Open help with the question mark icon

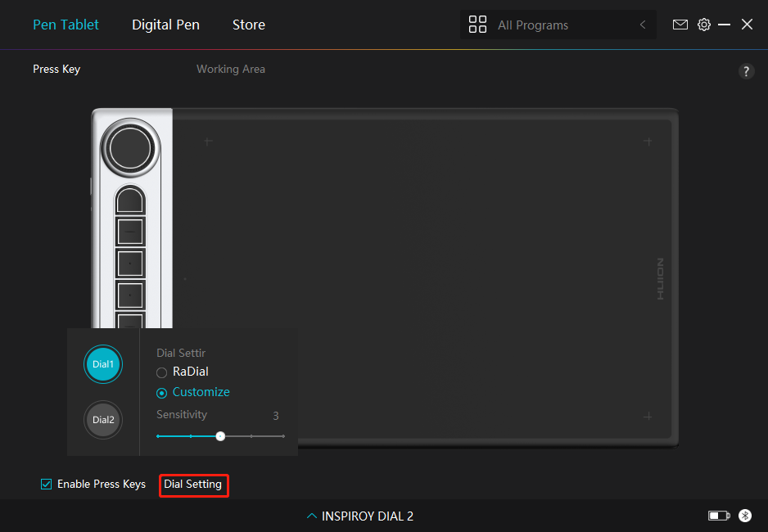coord(746,71)
